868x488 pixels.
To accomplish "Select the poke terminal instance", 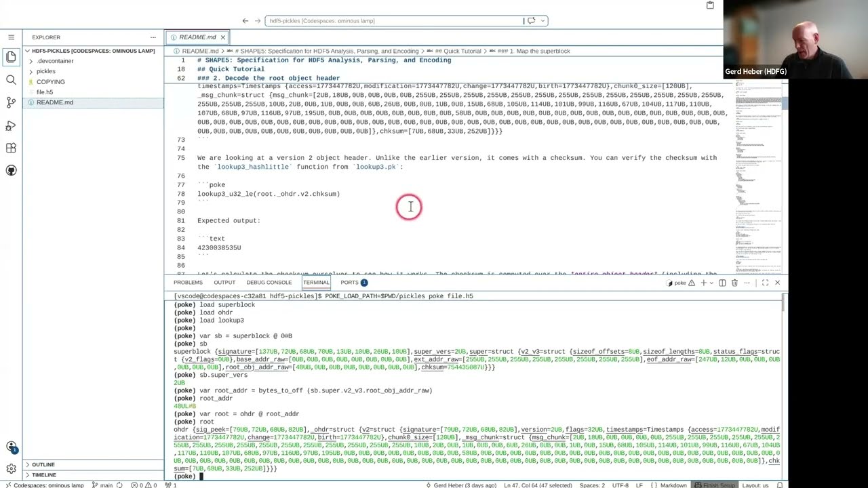I will point(681,283).
